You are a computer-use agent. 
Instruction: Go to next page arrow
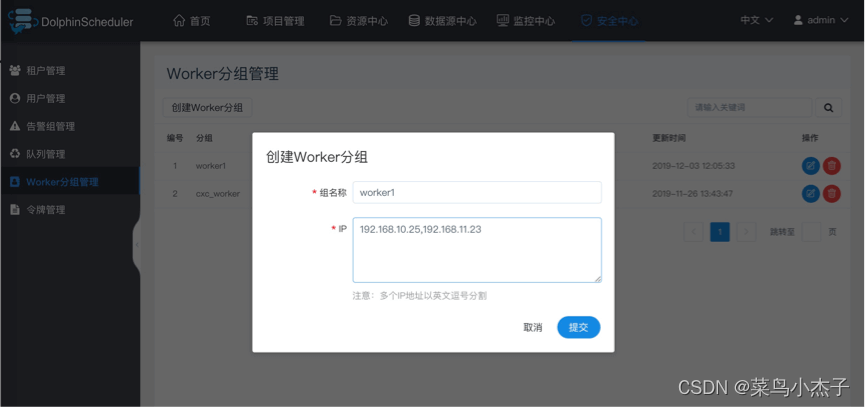tap(746, 232)
